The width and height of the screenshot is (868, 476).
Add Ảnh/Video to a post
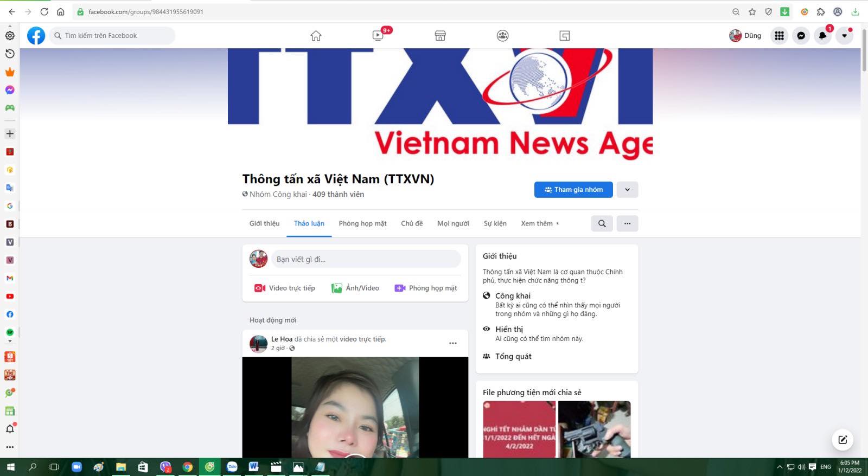355,288
